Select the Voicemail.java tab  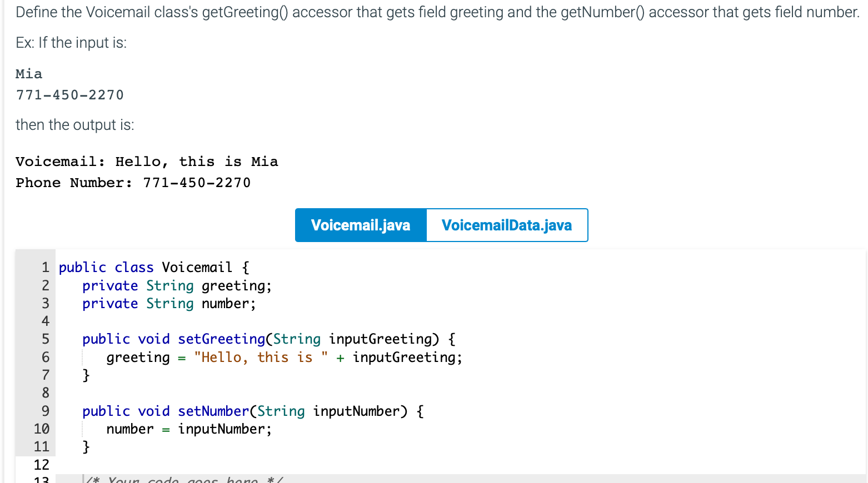pos(360,225)
